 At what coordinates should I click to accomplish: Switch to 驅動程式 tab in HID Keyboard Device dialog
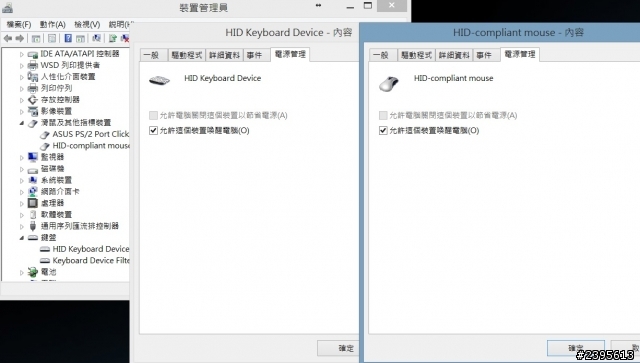[187, 55]
